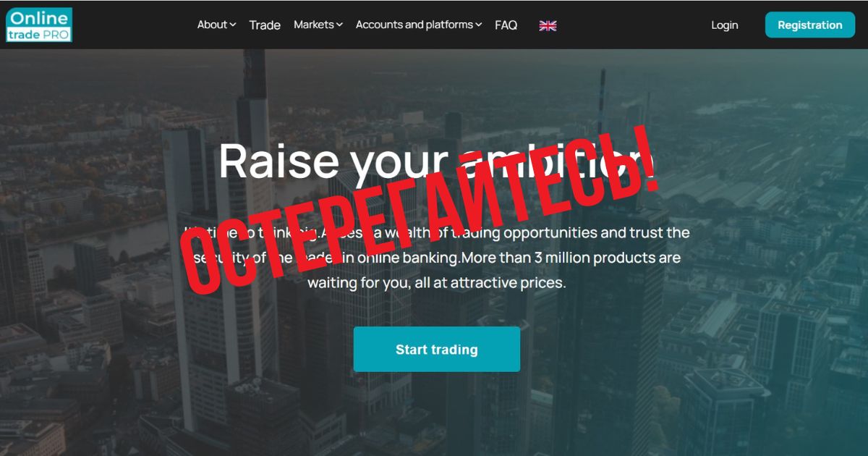868x456 pixels.
Task: Open the About menu item
Action: click(x=212, y=25)
